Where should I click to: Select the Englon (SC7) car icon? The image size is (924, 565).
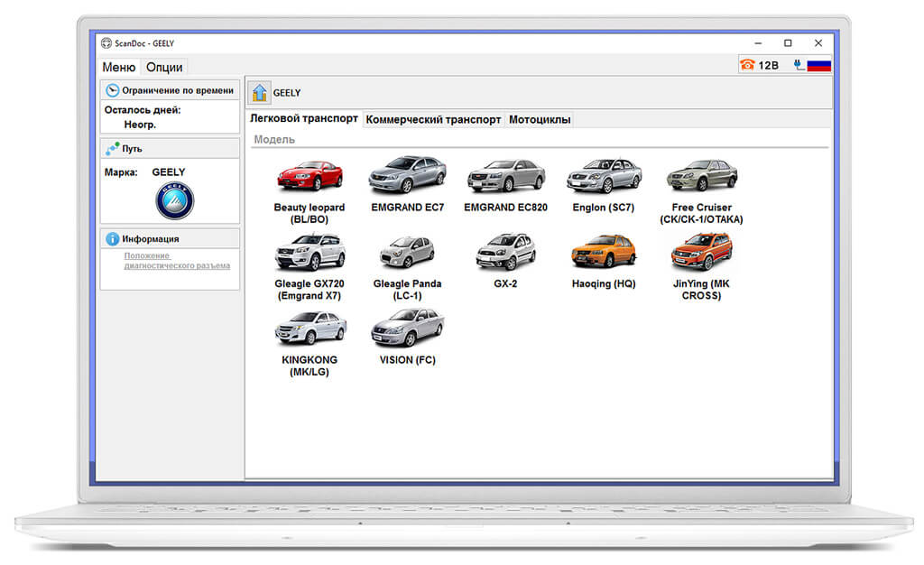[604, 176]
